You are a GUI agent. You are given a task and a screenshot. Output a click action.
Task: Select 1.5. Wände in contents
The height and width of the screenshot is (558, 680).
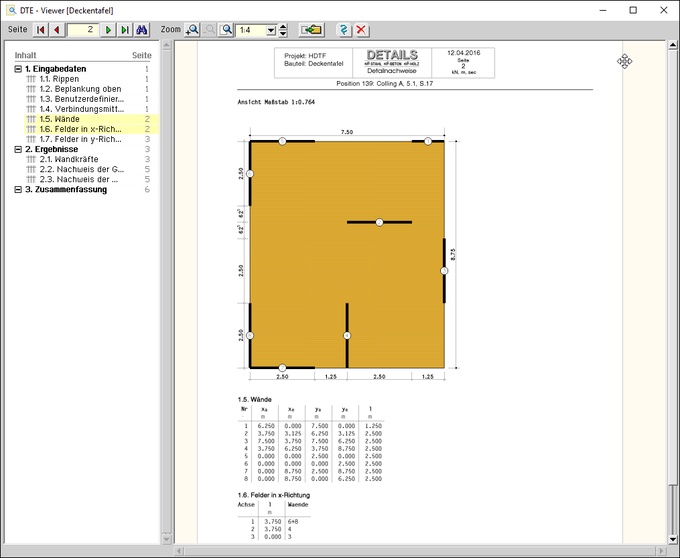(60, 118)
